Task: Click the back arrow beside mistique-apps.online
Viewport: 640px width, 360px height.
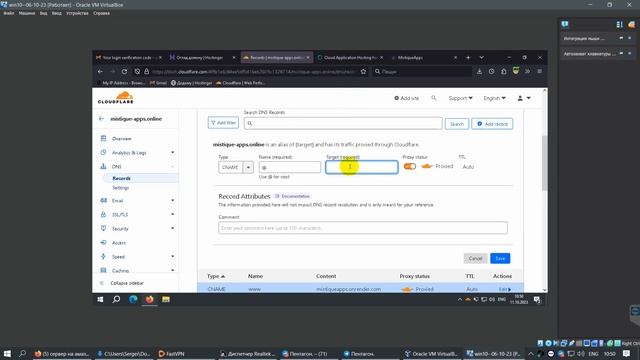Action: (x=101, y=119)
